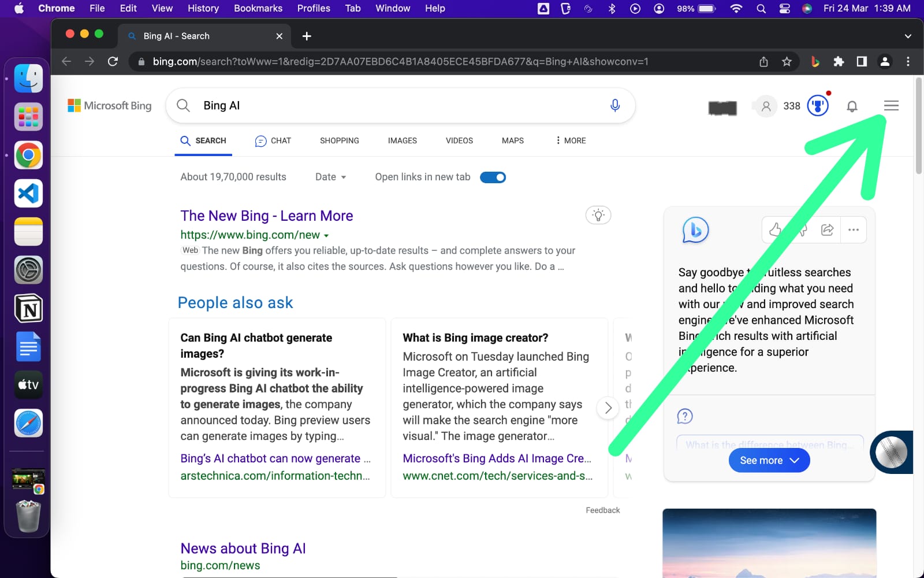The width and height of the screenshot is (924, 578).
Task: Open the bing.com/news link
Action: (x=220, y=565)
